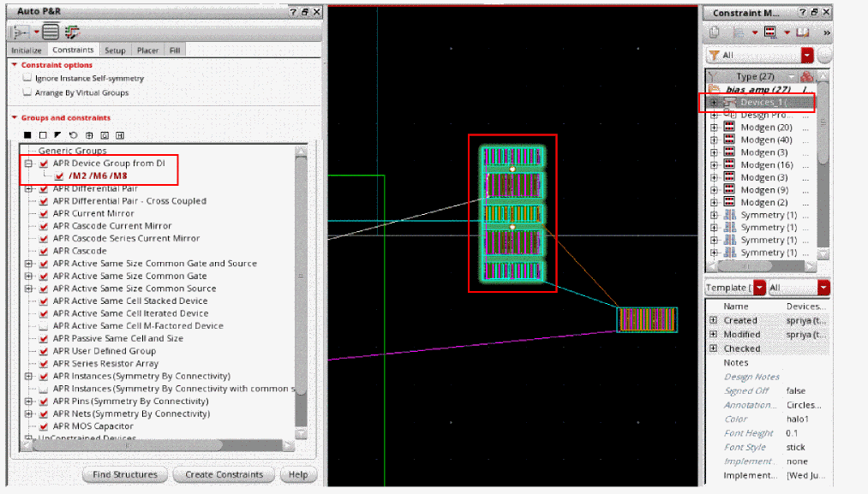
Task: Click the H icon in groups toolbar
Action: [x=119, y=135]
